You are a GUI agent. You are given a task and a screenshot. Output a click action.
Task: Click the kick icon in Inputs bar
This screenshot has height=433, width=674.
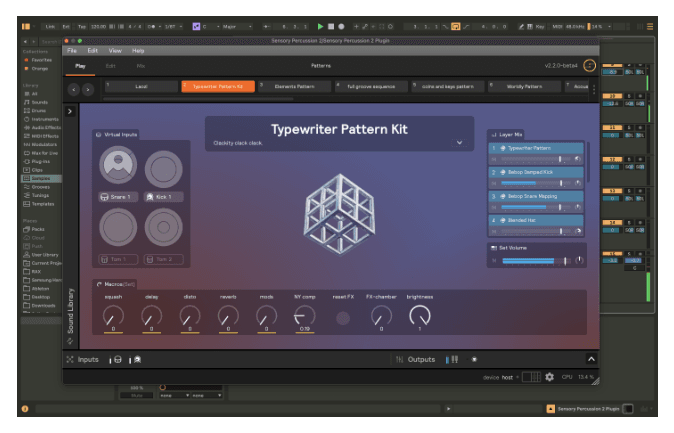[138, 360]
